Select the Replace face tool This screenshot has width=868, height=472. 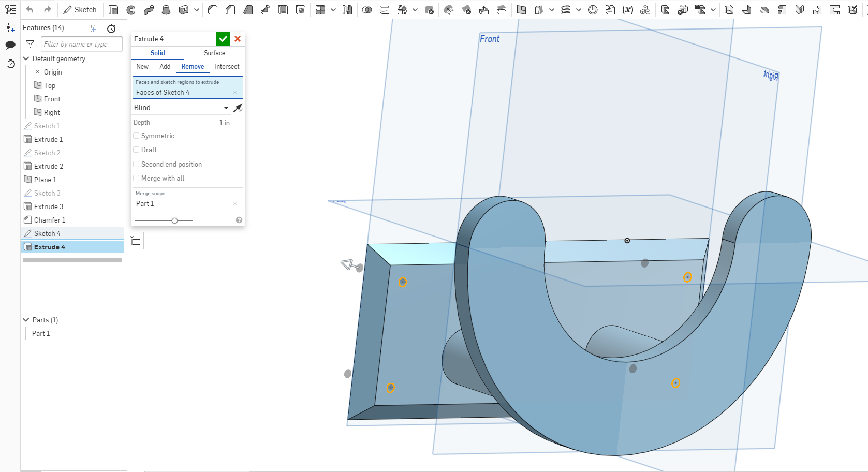502,10
